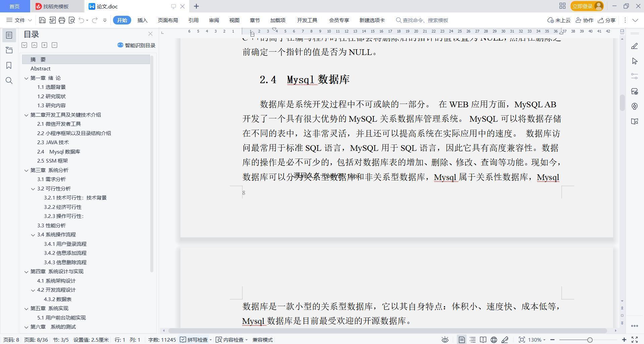Open the outline panel sidebar icon

[9, 35]
